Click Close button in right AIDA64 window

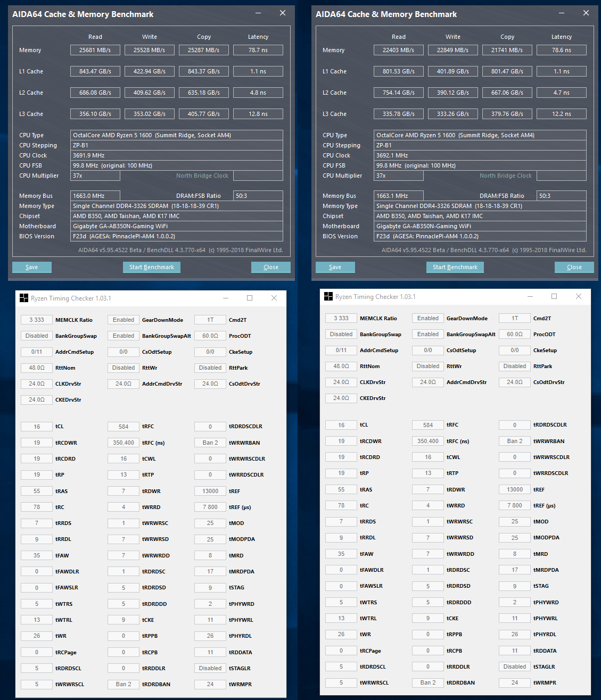(x=574, y=267)
